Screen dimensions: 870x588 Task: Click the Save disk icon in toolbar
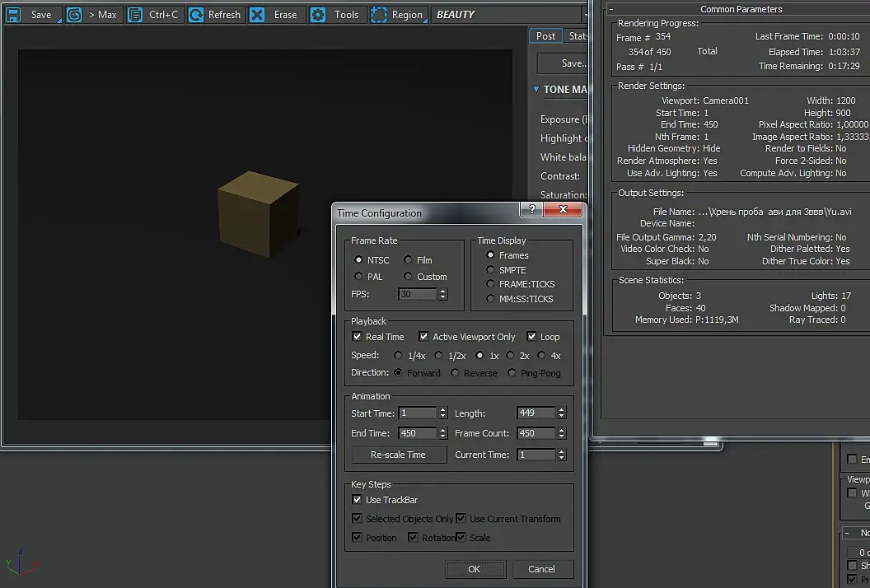tap(13, 15)
